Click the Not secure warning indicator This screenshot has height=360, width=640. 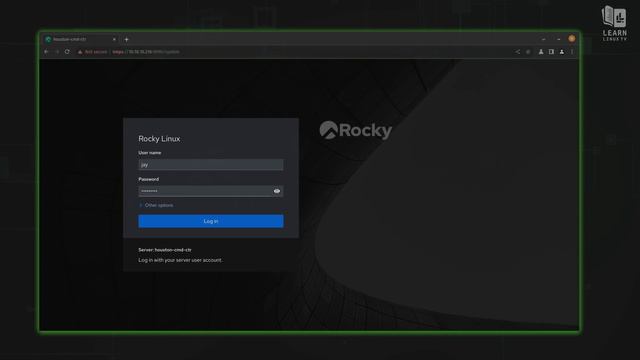click(92, 52)
